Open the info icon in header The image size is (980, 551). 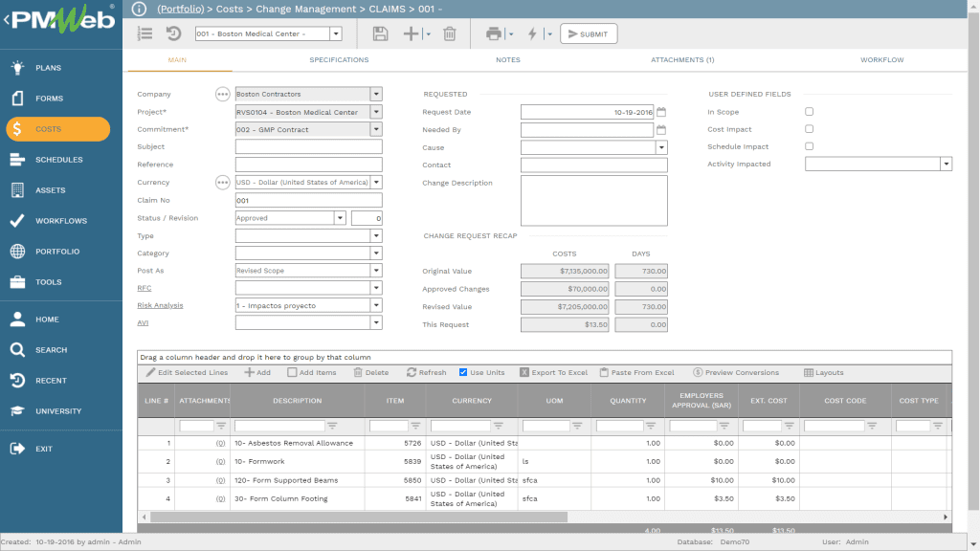tap(139, 9)
